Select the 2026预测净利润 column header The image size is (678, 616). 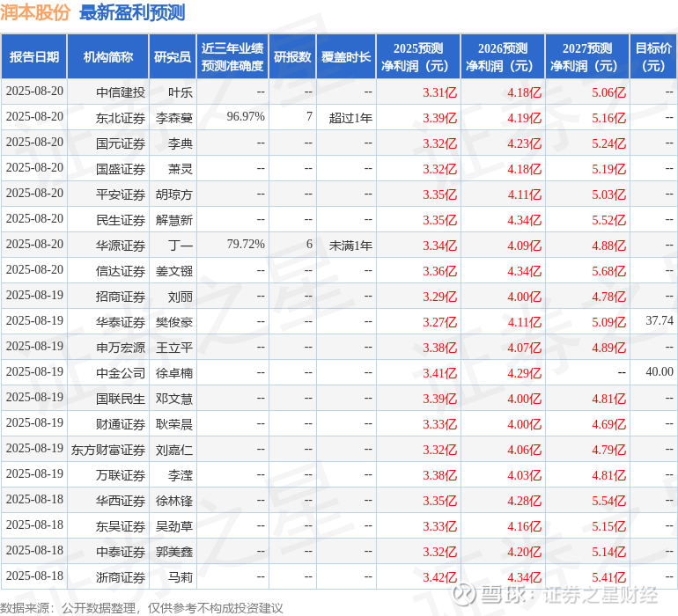coord(503,56)
